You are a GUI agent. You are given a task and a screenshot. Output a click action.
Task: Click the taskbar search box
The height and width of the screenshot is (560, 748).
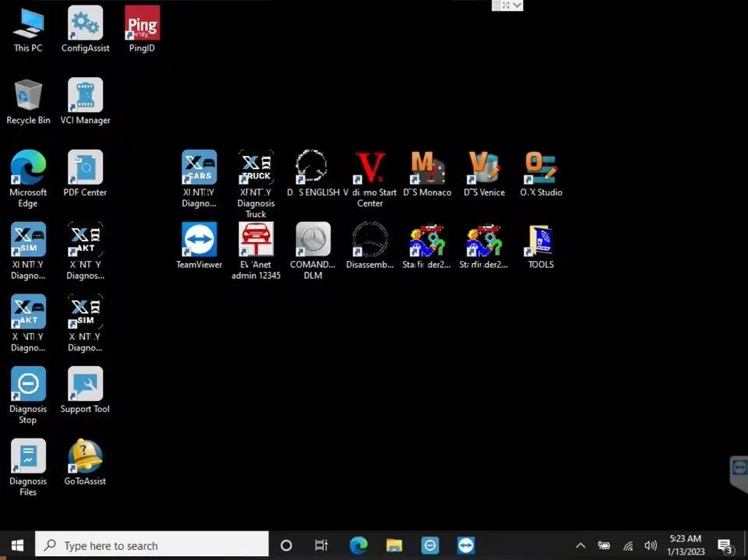[153, 546]
